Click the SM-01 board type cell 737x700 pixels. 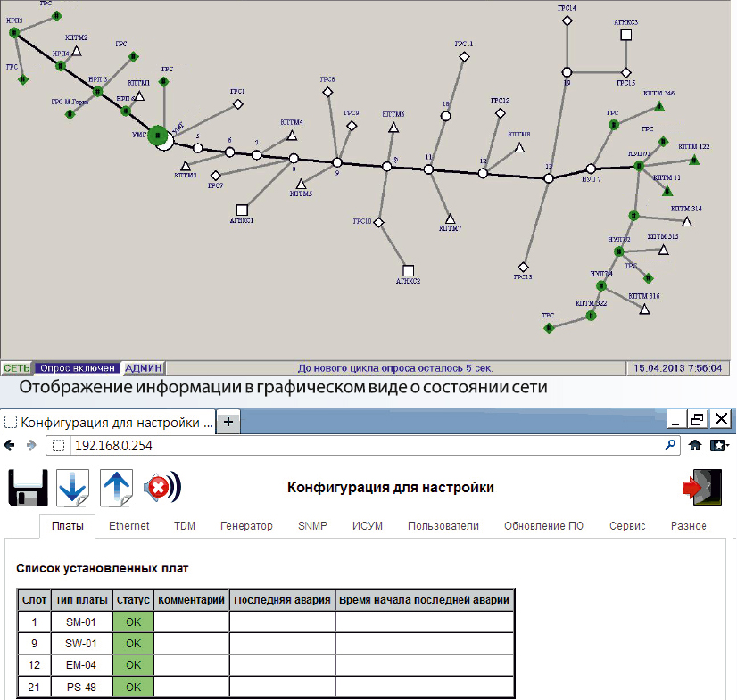click(81, 622)
